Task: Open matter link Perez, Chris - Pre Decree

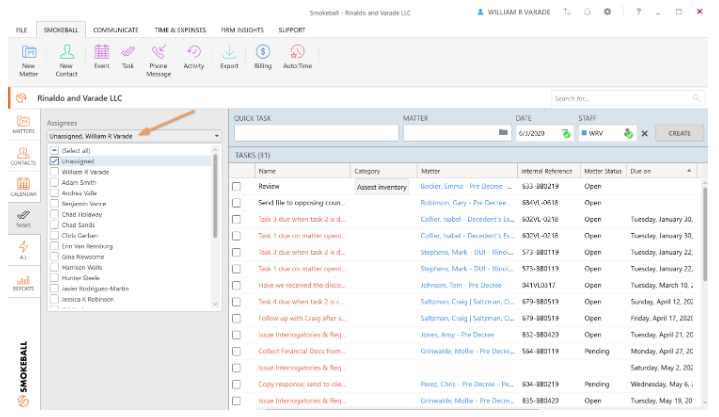Action: pyautogui.click(x=467, y=384)
